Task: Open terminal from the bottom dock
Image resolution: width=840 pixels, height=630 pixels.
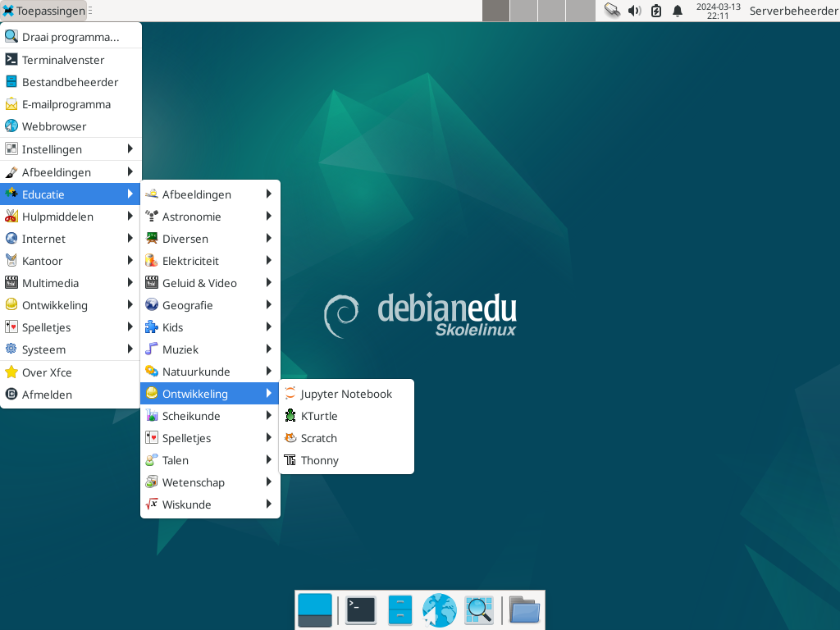Action: pos(361,610)
